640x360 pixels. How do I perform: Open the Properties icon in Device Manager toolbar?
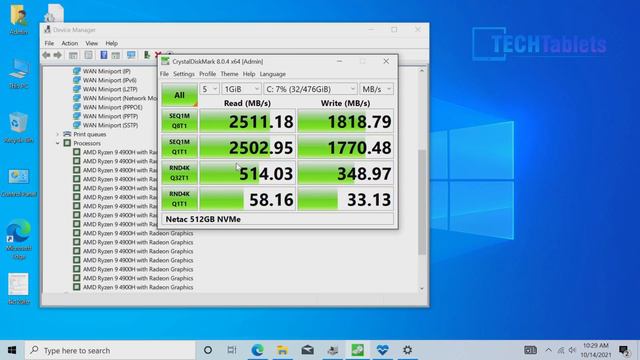point(88,55)
